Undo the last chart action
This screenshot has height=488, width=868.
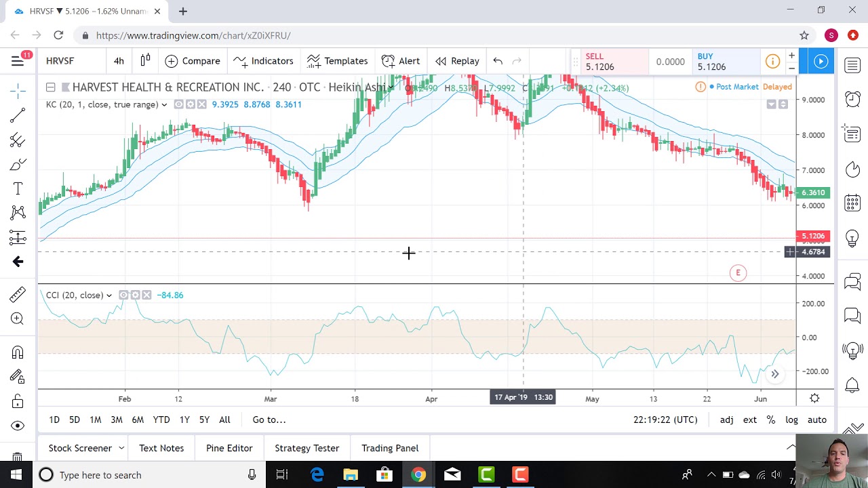[x=498, y=61]
